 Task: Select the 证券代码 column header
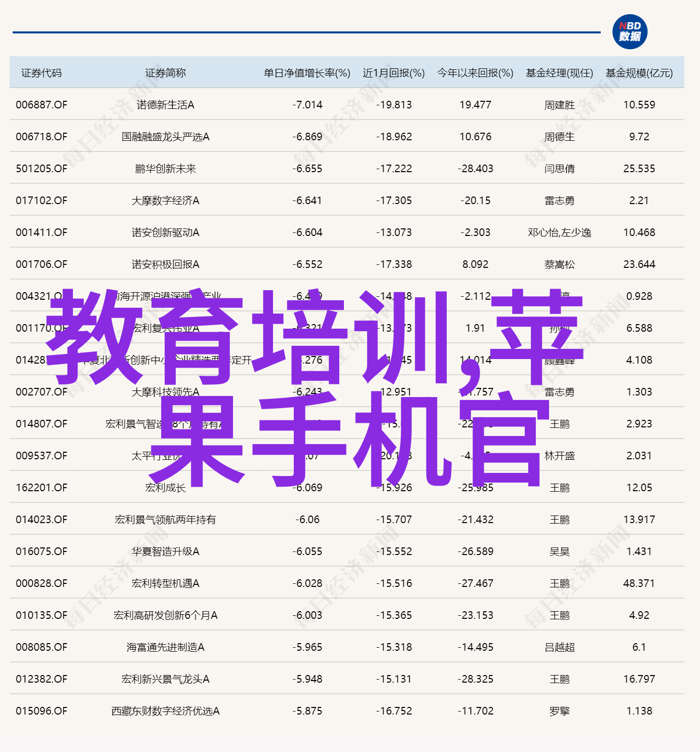click(42, 73)
